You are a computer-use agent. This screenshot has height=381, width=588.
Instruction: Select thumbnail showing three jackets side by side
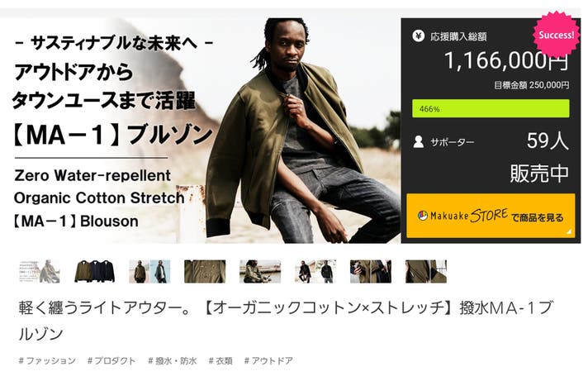(x=94, y=271)
